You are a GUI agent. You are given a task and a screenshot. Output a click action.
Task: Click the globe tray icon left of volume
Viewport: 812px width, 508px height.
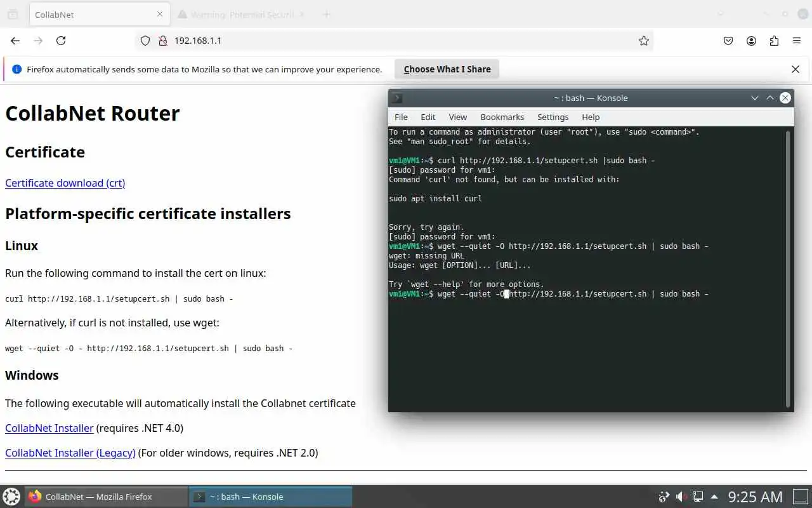tap(664, 497)
